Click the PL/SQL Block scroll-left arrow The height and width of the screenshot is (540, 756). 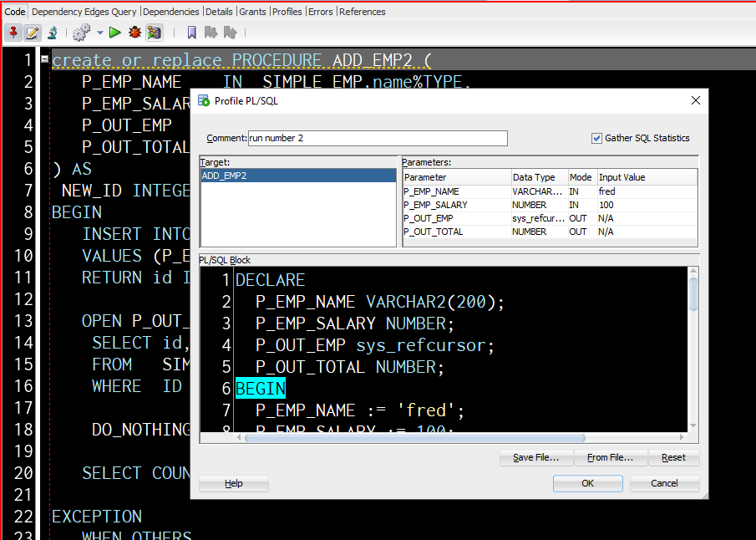[239, 438]
